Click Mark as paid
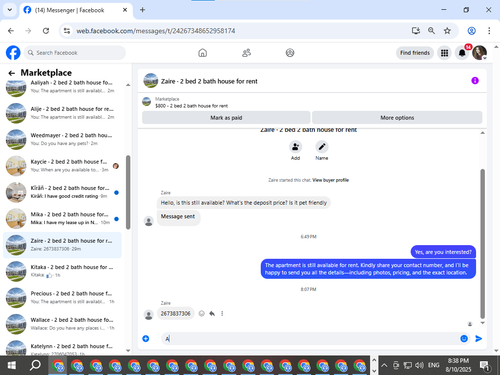The height and width of the screenshot is (375, 500). 226,118
